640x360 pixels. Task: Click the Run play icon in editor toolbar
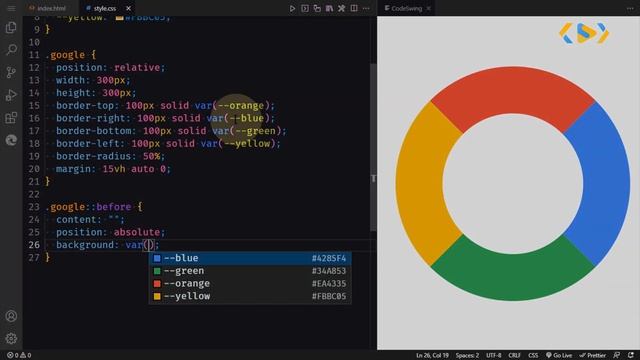coord(292,8)
